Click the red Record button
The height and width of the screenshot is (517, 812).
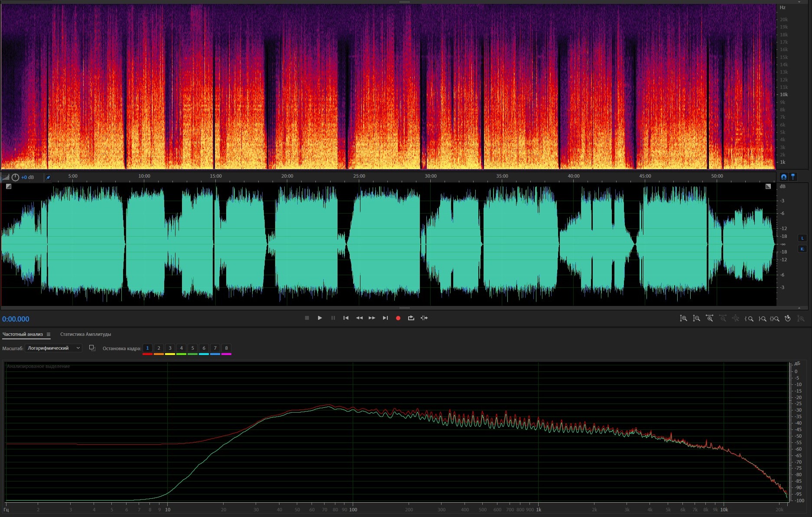click(x=398, y=318)
